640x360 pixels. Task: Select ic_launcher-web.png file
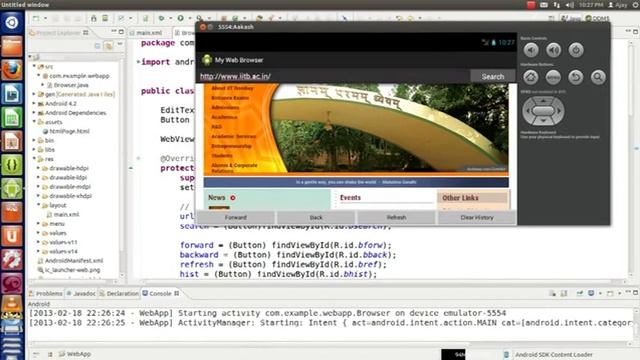(x=72, y=270)
